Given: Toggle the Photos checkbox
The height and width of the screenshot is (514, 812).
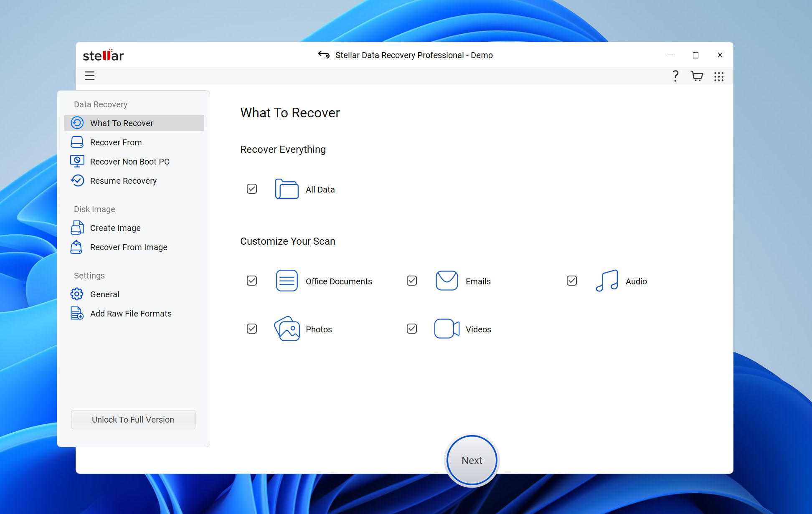Looking at the screenshot, I should pos(252,329).
